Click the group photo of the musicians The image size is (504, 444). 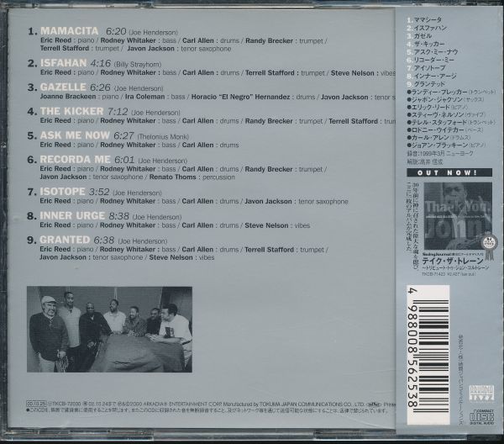109,329
